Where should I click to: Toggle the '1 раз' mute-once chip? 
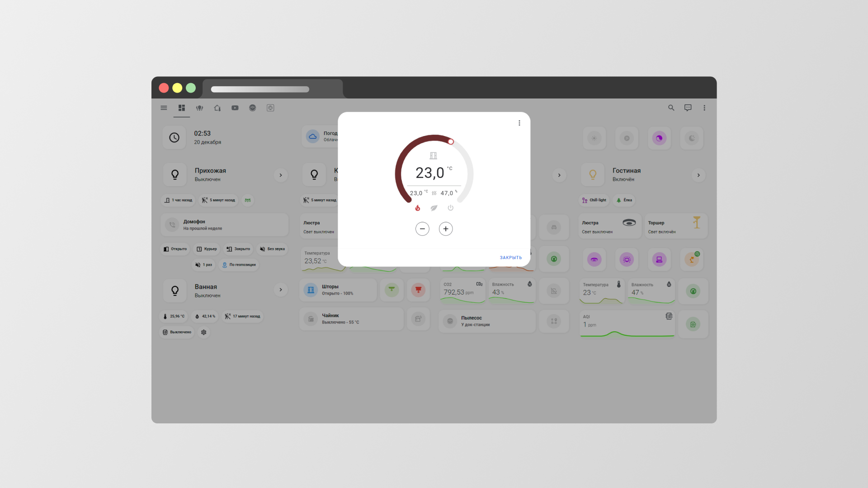[x=203, y=265]
